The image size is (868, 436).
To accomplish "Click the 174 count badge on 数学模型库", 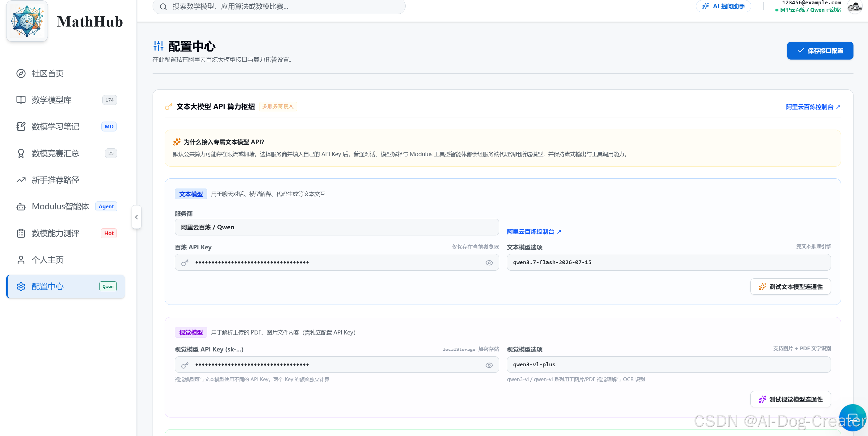I will tap(110, 100).
